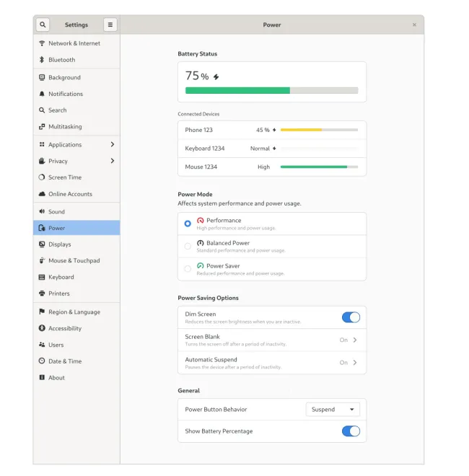Click the Printers icon in the sidebar
The image size is (469, 476).
pyautogui.click(x=42, y=294)
